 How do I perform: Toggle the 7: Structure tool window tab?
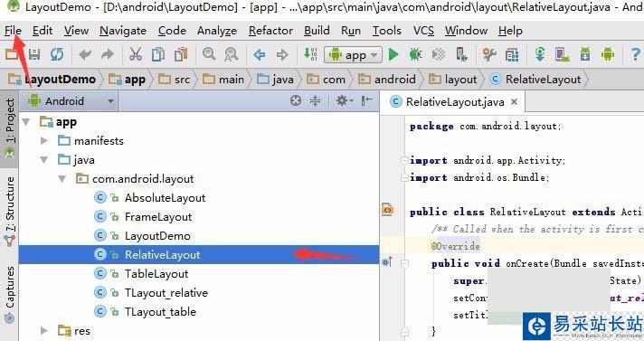[x=9, y=211]
